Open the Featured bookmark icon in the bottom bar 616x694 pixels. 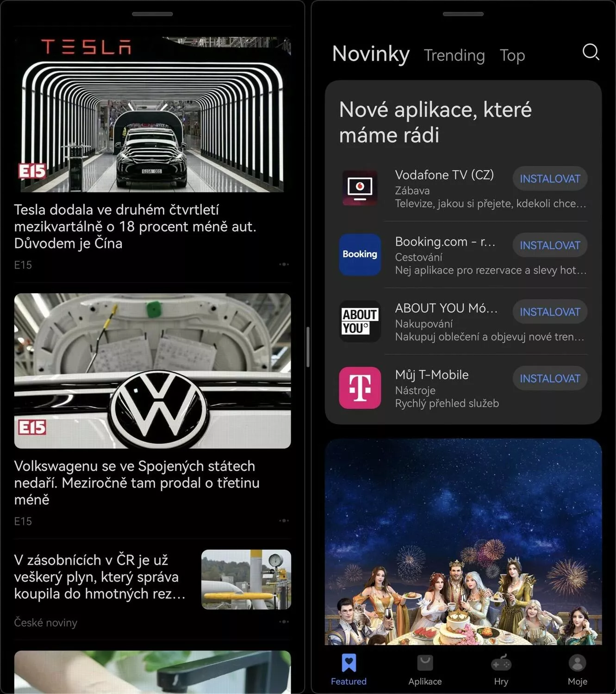coord(349,663)
